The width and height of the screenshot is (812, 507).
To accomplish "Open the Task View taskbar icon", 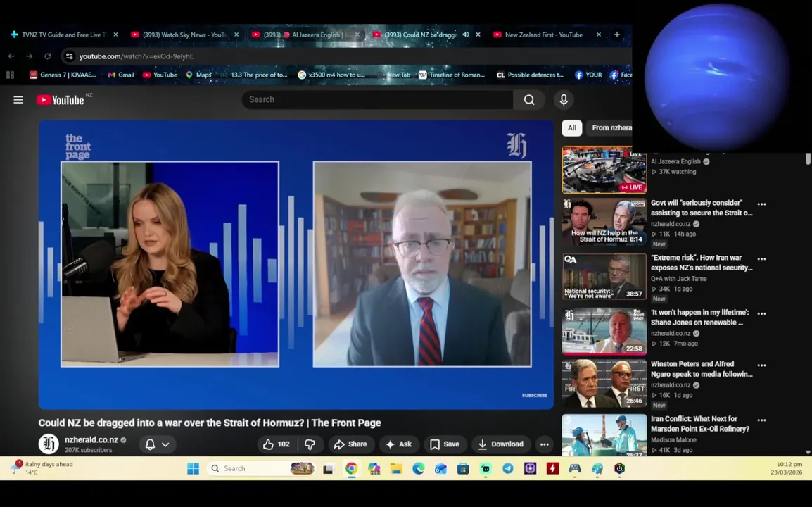I will [328, 469].
